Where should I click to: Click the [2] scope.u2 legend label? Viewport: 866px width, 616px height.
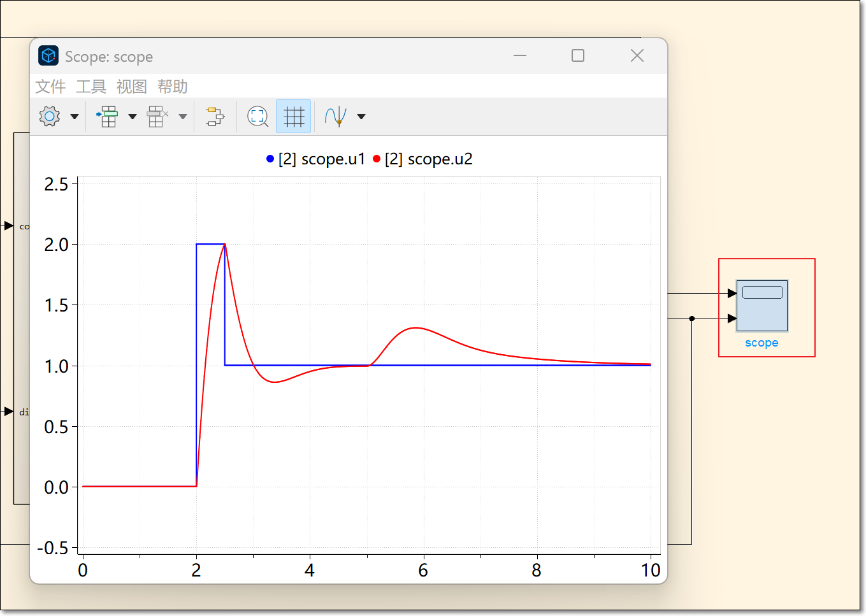(x=429, y=159)
